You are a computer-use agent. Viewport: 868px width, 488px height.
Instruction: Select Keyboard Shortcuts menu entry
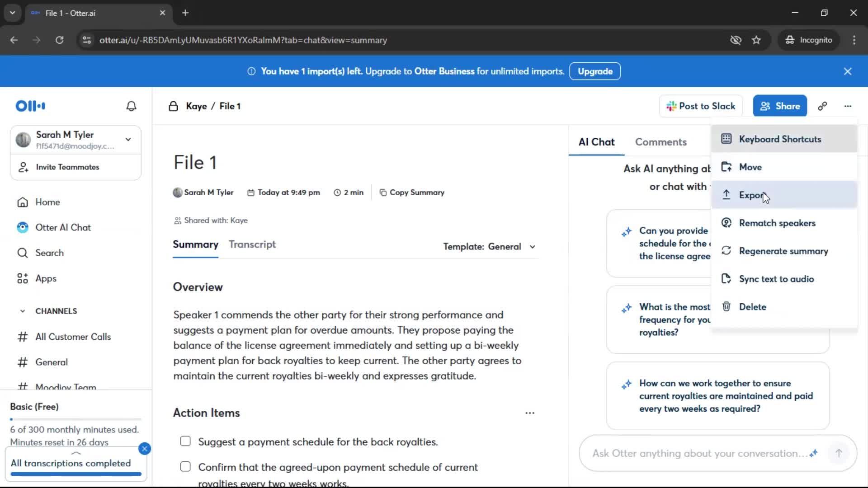(x=784, y=139)
